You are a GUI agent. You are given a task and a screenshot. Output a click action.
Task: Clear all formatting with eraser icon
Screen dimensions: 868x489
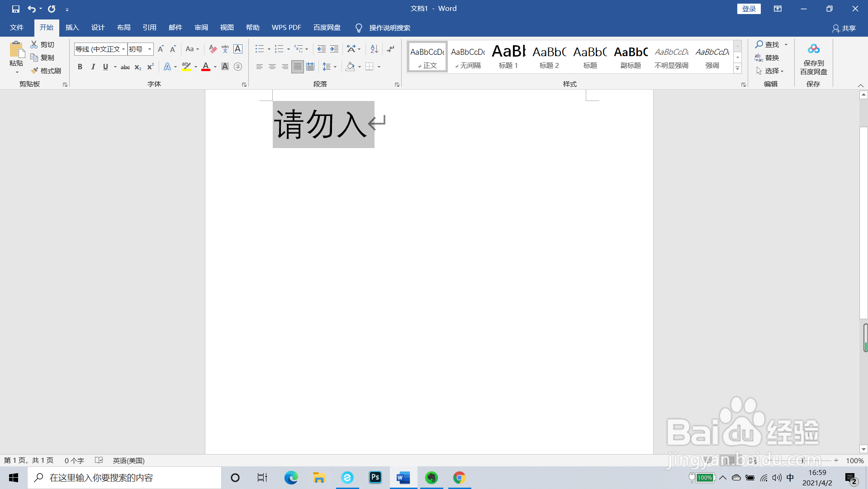click(x=213, y=49)
